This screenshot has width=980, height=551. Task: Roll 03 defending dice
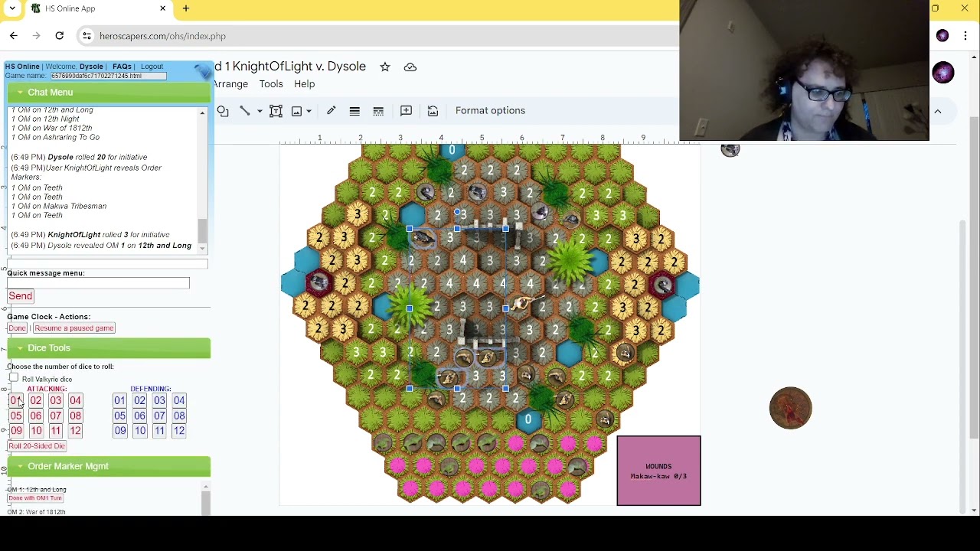click(x=159, y=401)
